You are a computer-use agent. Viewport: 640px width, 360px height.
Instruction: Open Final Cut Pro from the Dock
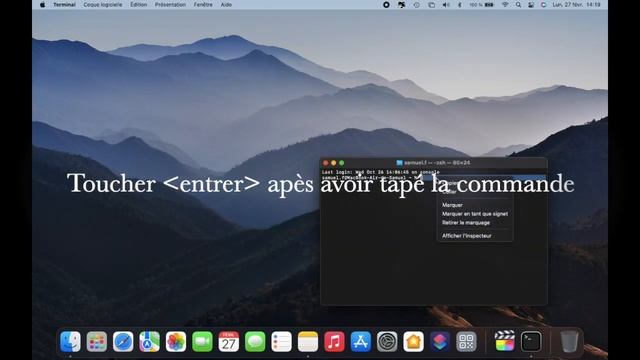click(505, 341)
